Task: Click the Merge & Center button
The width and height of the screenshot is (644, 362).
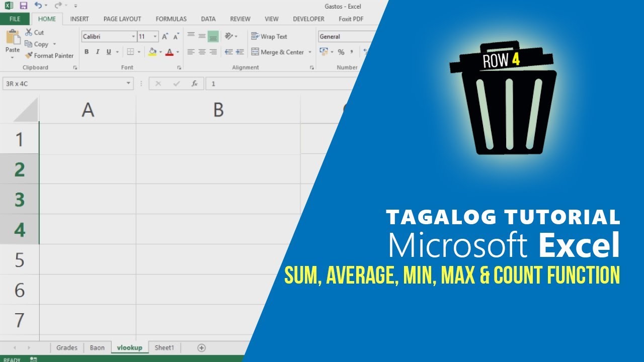Action: tap(277, 52)
